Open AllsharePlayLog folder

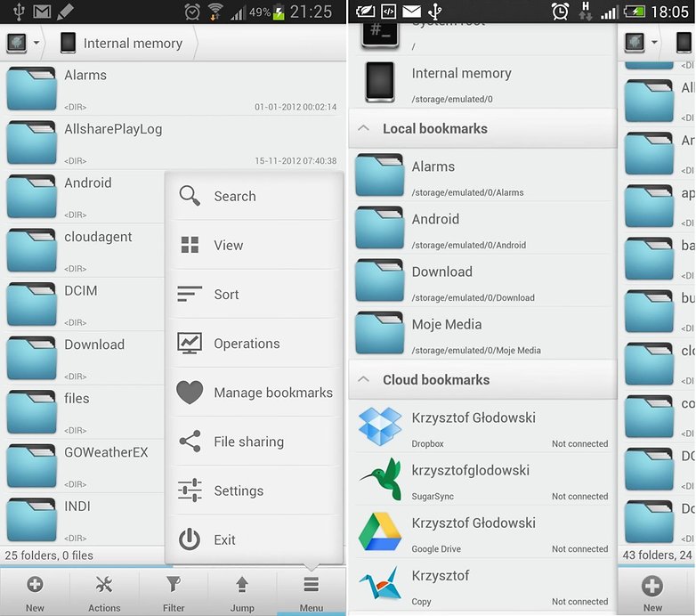click(x=174, y=142)
